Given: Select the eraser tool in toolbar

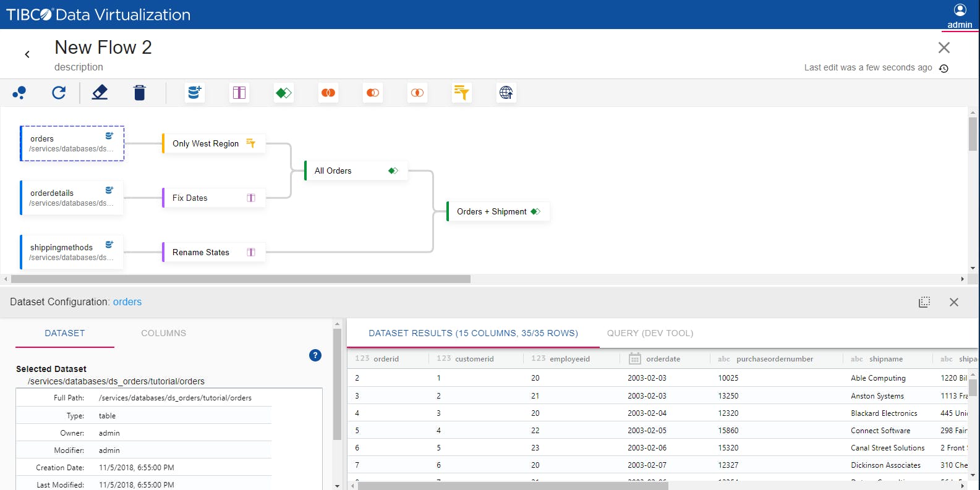Looking at the screenshot, I should pos(100,93).
